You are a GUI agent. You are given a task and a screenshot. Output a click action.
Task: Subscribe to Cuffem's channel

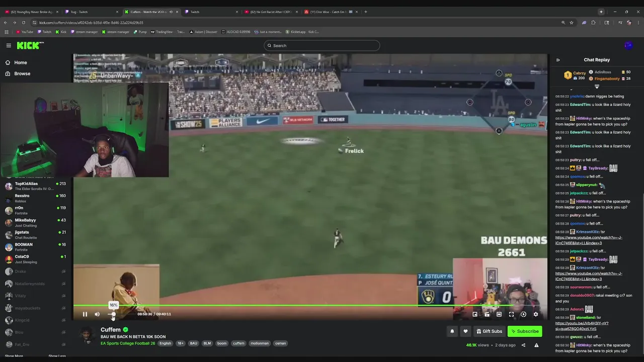(524, 331)
